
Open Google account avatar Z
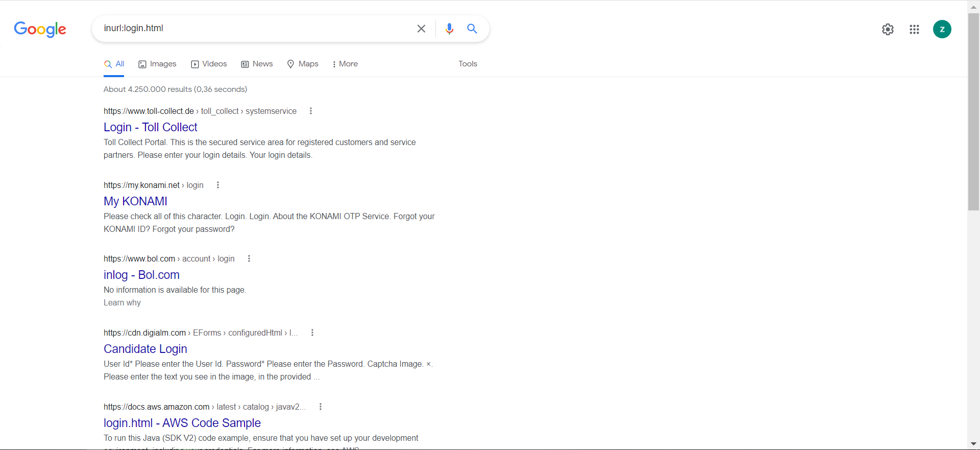[942, 29]
